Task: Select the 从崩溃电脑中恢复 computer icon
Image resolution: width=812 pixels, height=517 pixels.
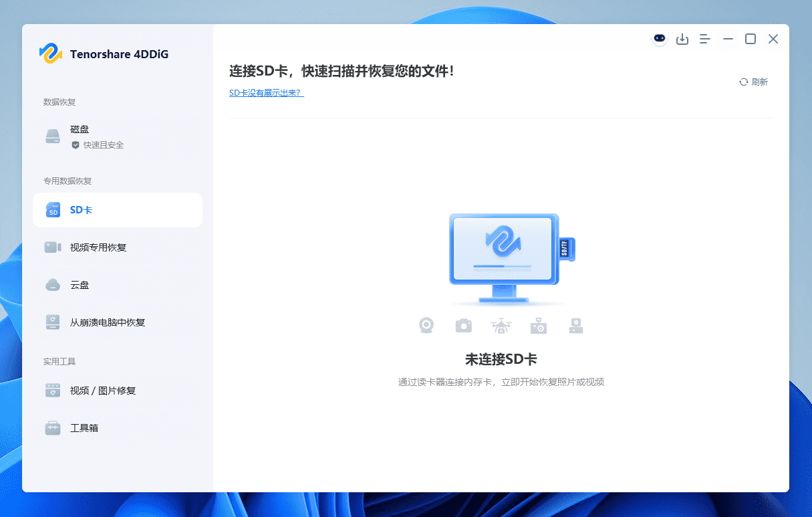Action: pos(53,322)
